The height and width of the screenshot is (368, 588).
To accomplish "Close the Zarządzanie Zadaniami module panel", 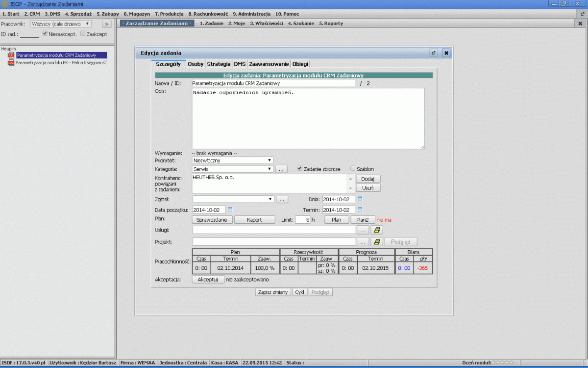I will [x=581, y=23].
